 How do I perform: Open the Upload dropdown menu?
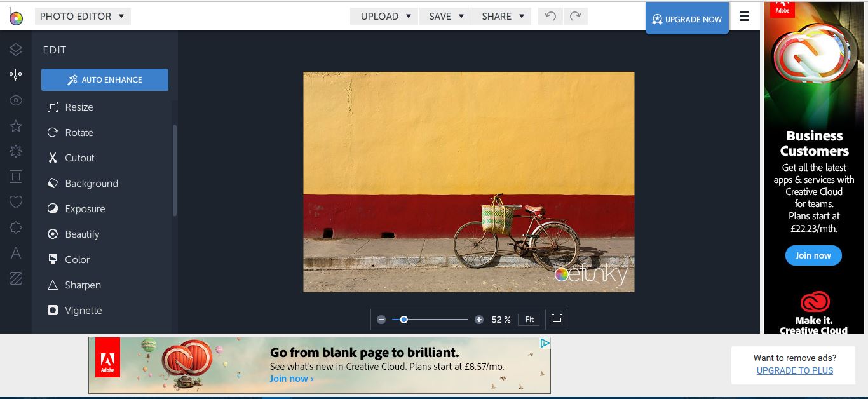click(x=385, y=16)
